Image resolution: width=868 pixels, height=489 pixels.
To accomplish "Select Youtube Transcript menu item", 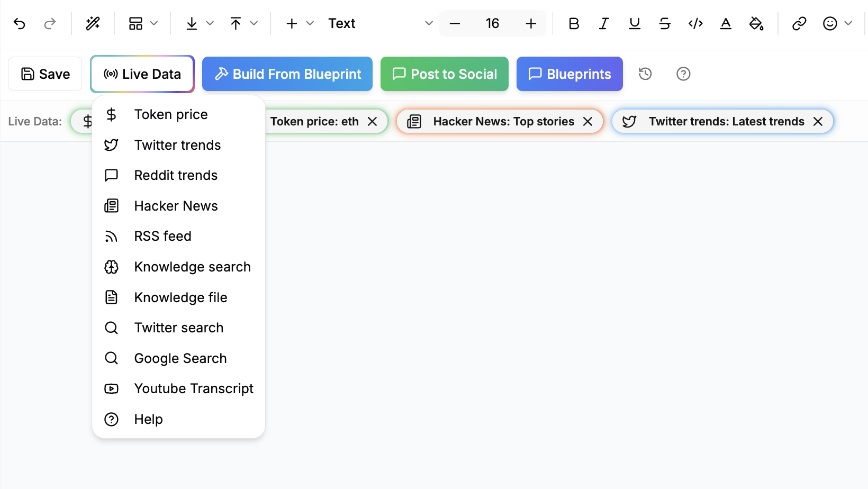I will 178,388.
